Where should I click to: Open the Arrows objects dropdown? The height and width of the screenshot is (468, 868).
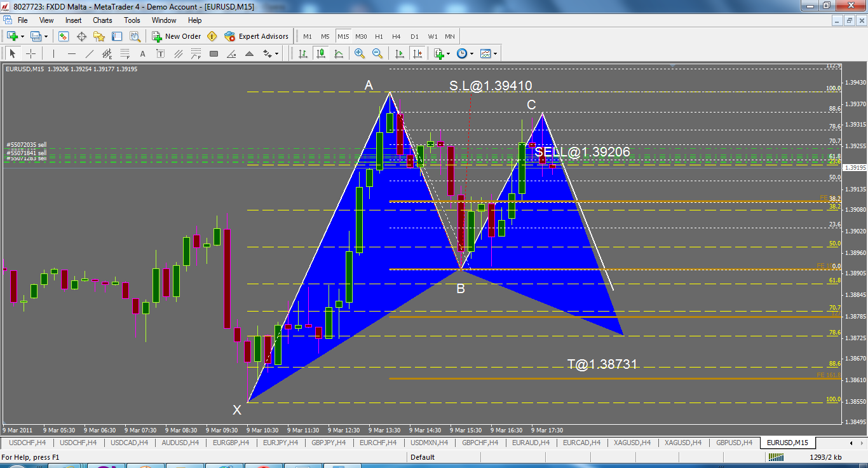[270, 53]
